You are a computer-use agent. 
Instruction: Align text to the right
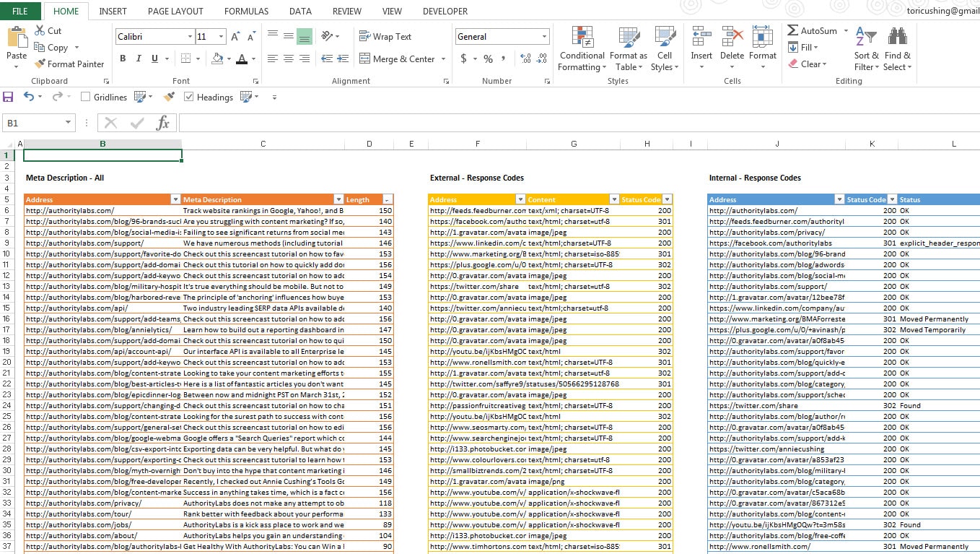(x=305, y=59)
